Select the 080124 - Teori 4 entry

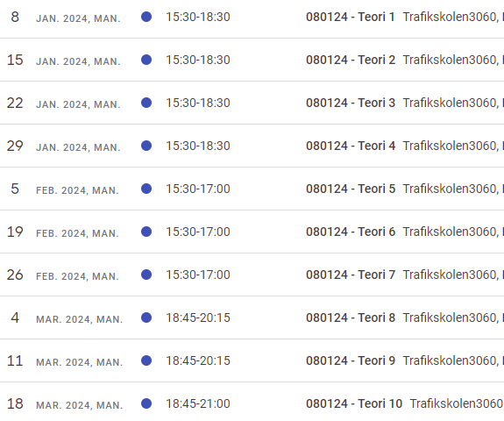coord(351,146)
